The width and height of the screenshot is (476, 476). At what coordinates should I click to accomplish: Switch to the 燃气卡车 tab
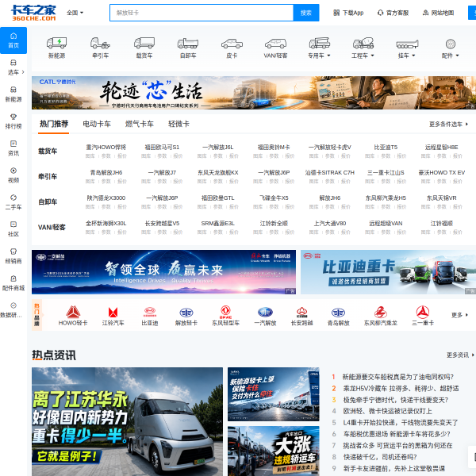point(140,124)
